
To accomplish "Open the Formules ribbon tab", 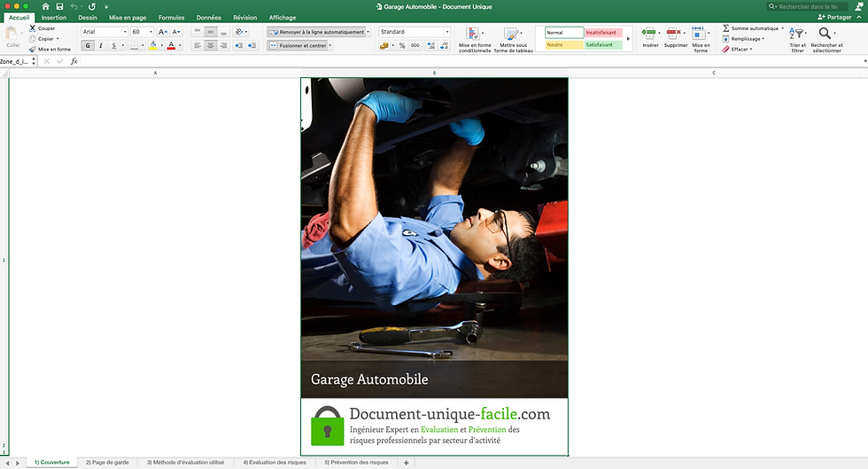I will pyautogui.click(x=171, y=18).
